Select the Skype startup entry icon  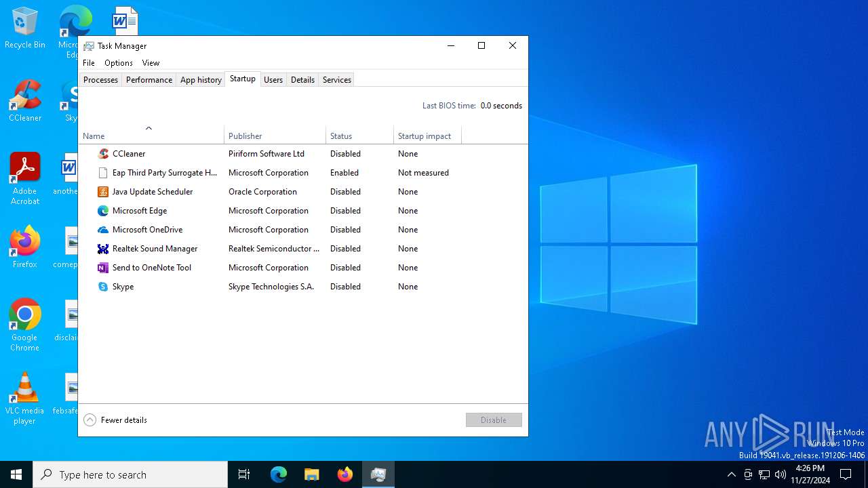pos(103,287)
